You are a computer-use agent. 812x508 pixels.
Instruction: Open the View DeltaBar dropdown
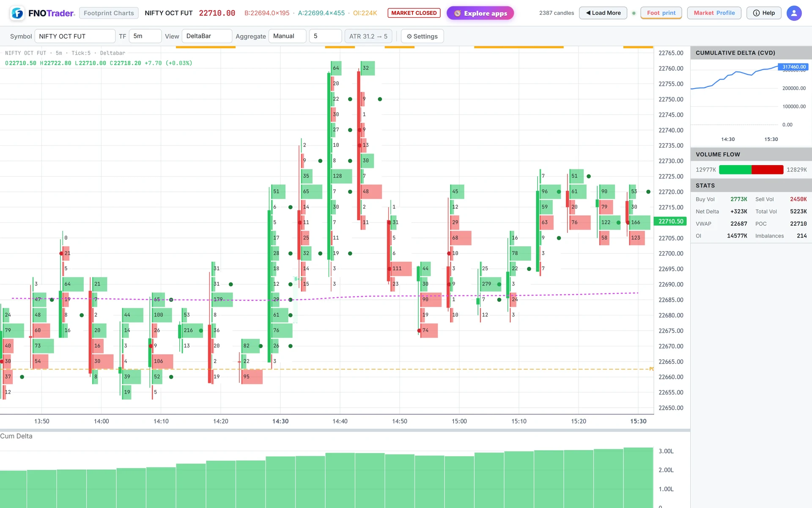pyautogui.click(x=207, y=36)
